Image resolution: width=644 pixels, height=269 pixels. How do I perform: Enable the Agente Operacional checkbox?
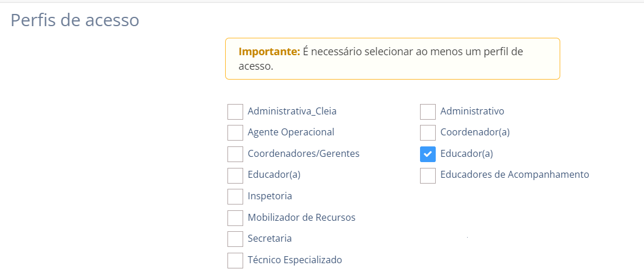pos(235,132)
